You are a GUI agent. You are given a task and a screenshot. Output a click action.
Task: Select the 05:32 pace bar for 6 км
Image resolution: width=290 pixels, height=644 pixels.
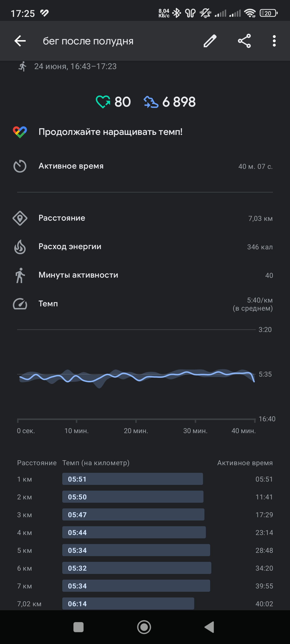point(137,568)
